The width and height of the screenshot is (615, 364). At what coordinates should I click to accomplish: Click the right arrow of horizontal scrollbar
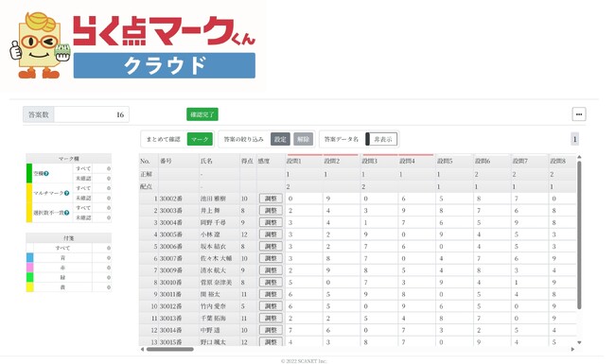point(572,349)
